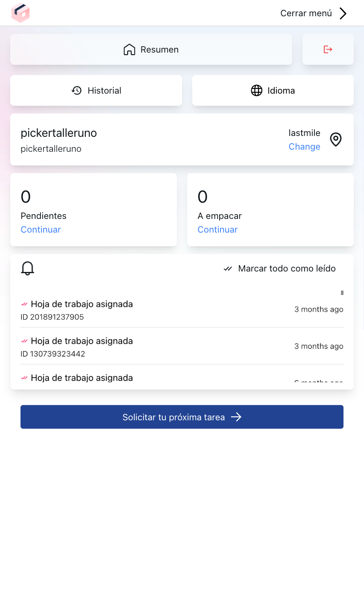
Task: Select the Historial menu item
Action: (96, 90)
